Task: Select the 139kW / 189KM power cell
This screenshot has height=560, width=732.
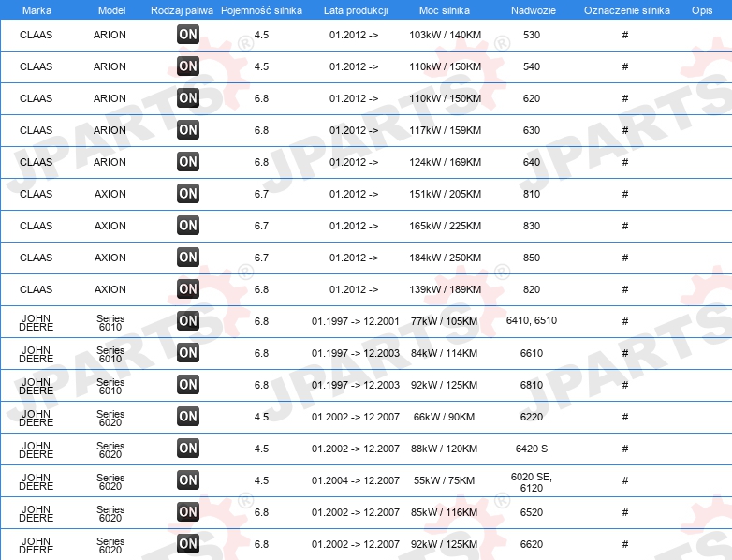Action: point(445,289)
